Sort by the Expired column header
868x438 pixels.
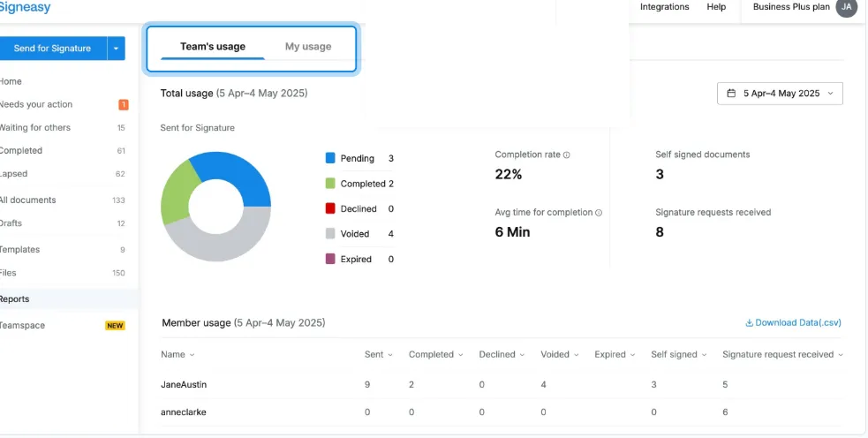pos(615,354)
